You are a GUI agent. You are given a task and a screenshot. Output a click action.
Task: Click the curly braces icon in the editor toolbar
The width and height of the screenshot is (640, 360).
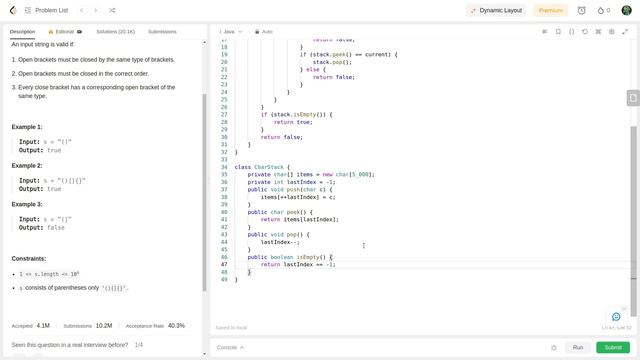(571, 31)
